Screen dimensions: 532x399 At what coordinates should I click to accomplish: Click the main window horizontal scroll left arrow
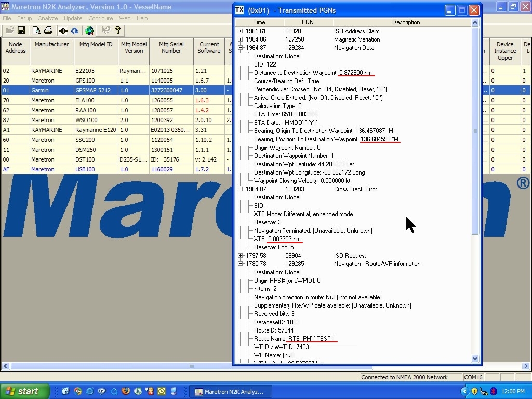coord(5,366)
